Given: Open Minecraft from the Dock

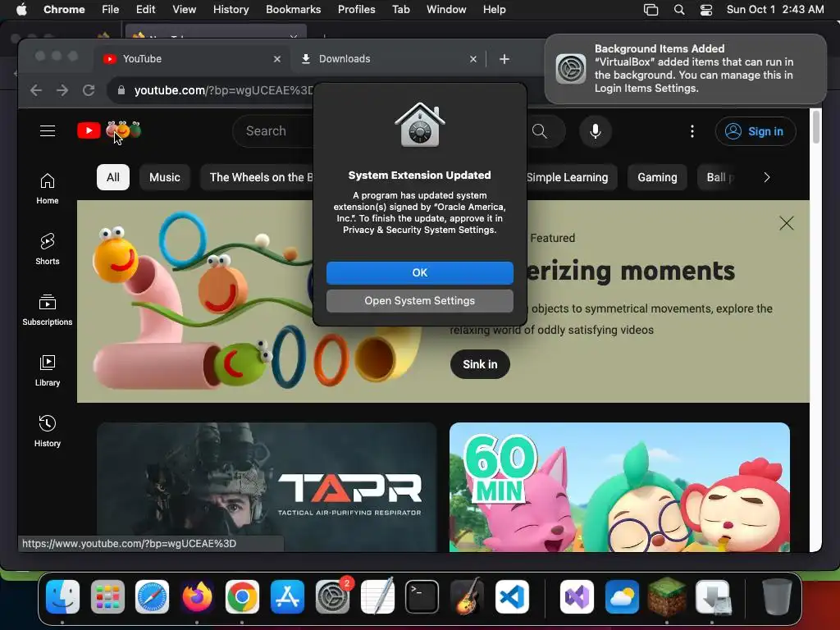Looking at the screenshot, I should coord(666,597).
